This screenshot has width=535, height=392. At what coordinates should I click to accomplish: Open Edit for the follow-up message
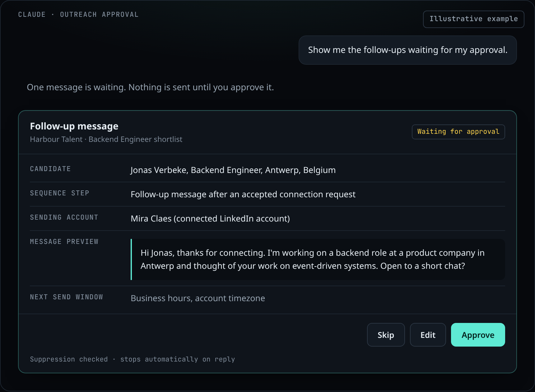click(428, 335)
